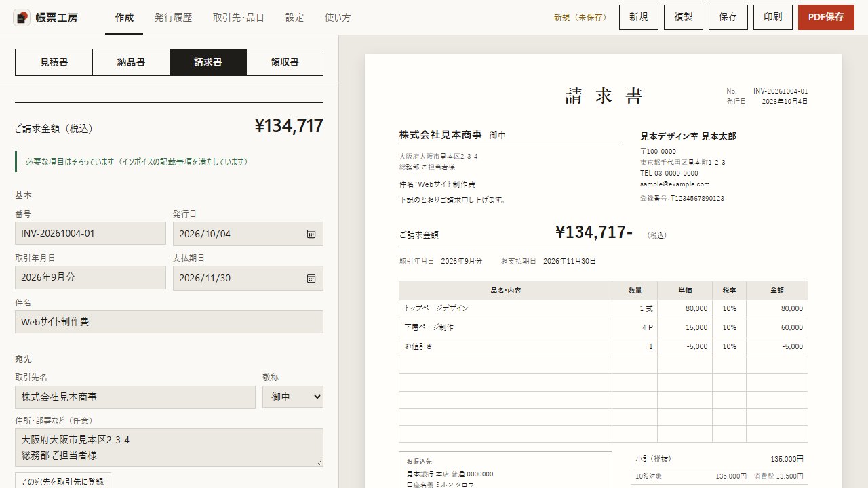Save the document with 保存 button
Viewport: 868px width, 488px height.
728,18
